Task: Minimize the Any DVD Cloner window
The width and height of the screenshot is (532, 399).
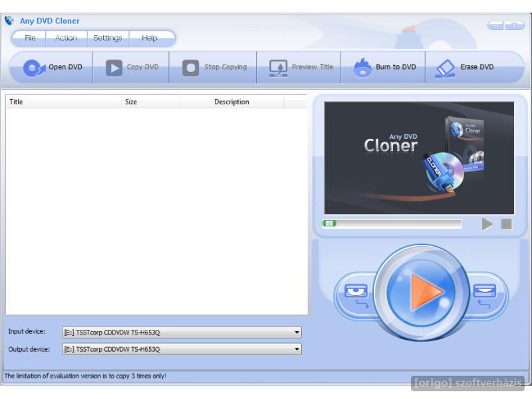Action: click(495, 25)
